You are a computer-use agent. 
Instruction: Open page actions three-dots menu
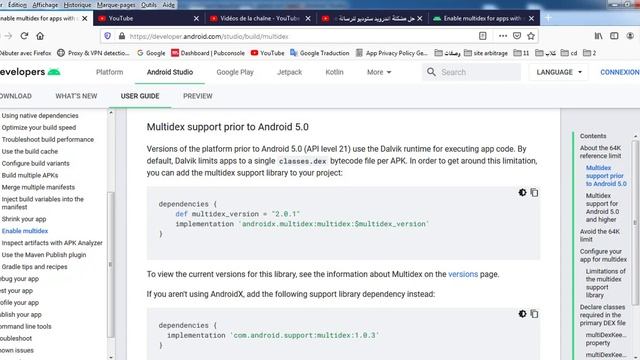[x=503, y=36]
